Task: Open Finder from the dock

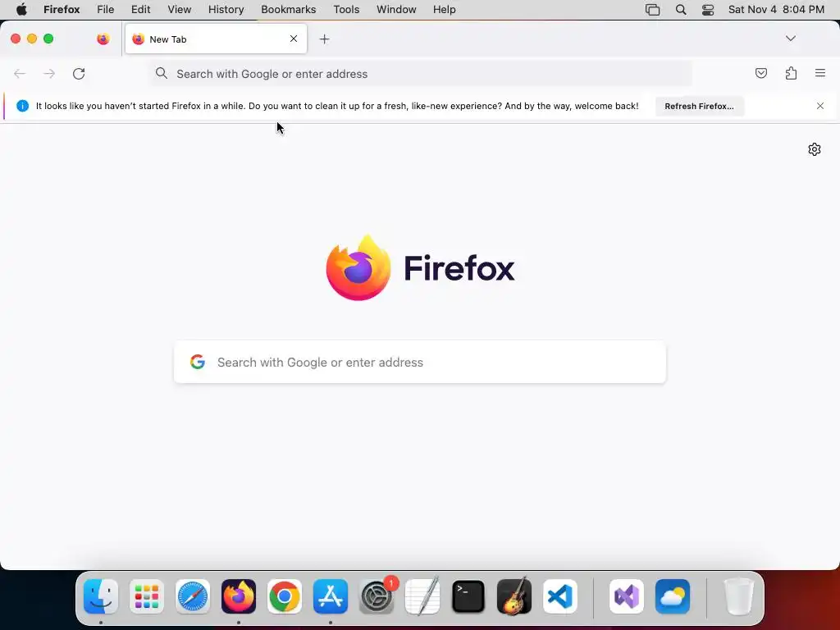Action: coord(101,596)
